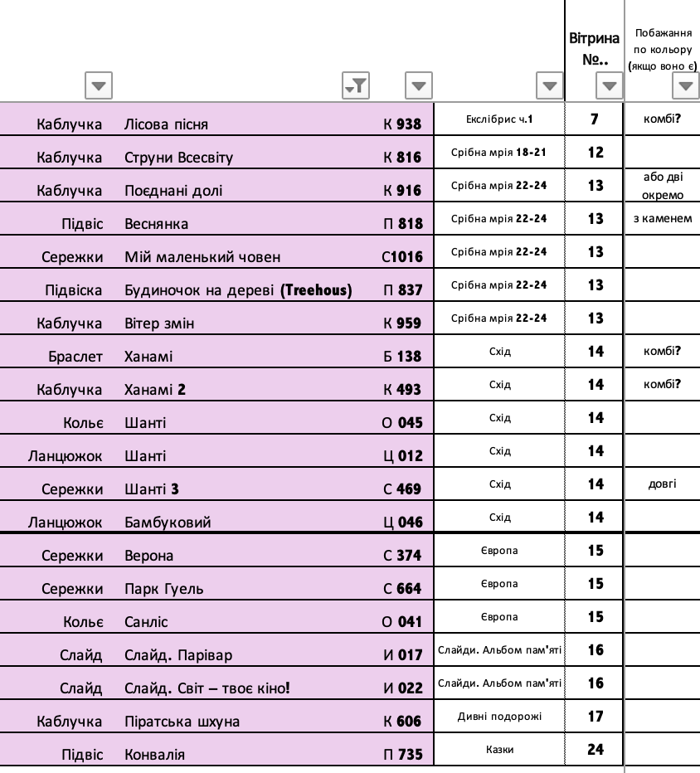Select the cell Казки

[x=499, y=749]
